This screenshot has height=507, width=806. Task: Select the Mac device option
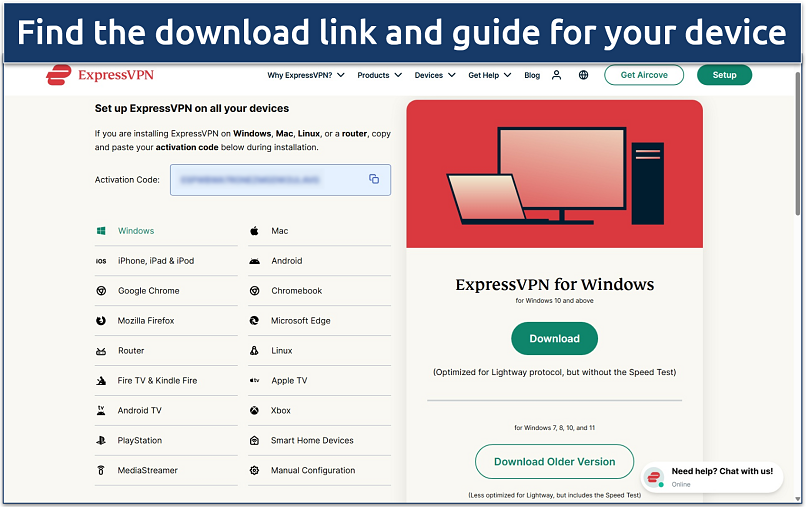320,231
